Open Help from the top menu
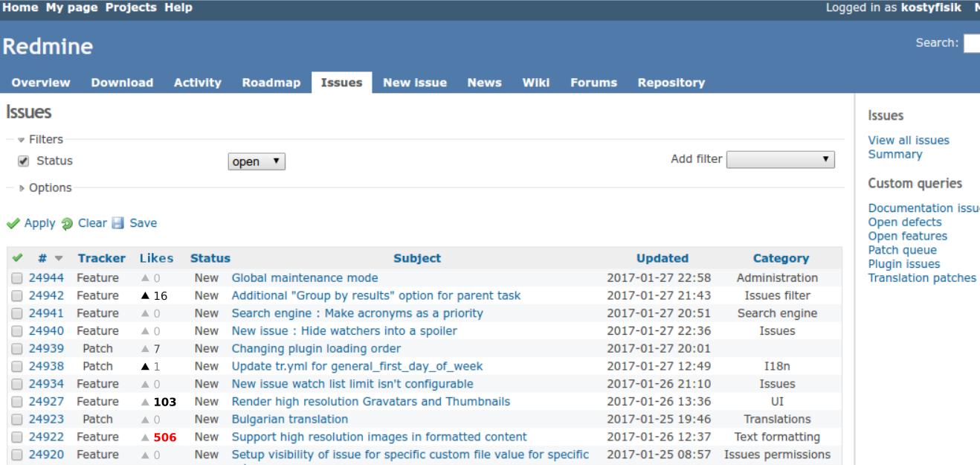Screen dimensions: 980x465 click(178, 7)
